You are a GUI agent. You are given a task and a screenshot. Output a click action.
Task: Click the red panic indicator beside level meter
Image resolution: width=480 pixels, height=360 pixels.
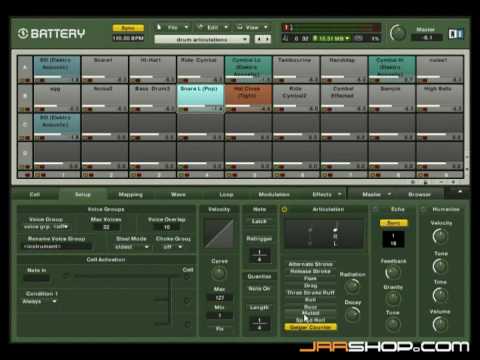coord(287,27)
